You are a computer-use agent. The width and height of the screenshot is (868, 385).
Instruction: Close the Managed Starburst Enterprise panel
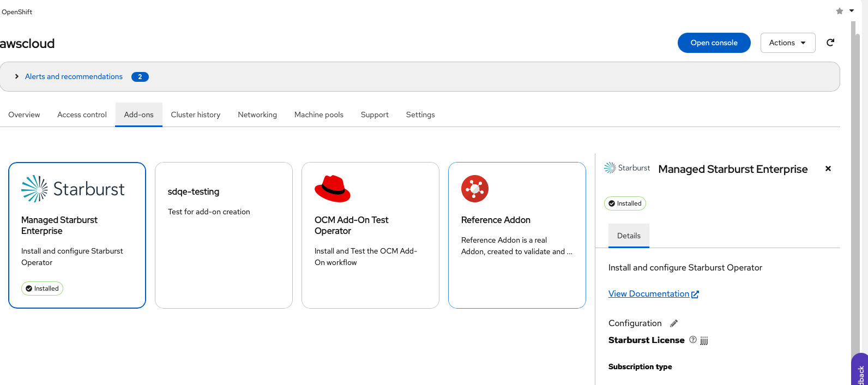pos(828,169)
